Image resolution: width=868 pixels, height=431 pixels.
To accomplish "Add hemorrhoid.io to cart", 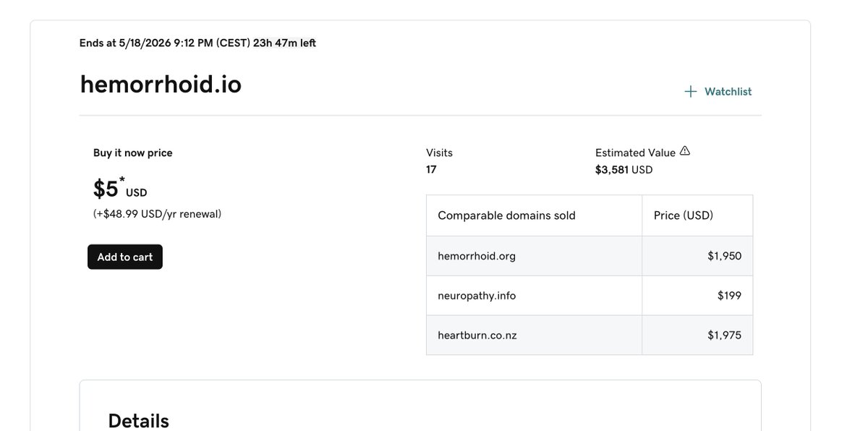I will (125, 257).
